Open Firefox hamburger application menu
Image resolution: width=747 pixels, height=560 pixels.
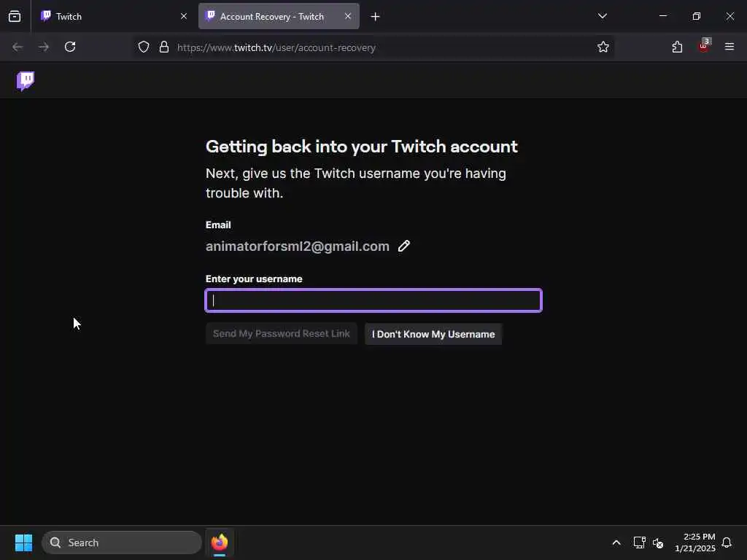[x=729, y=47]
